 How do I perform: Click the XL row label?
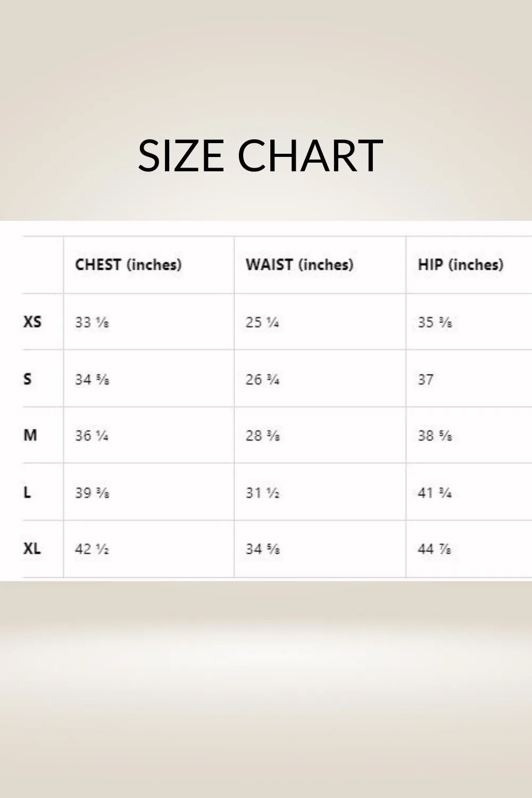32,548
